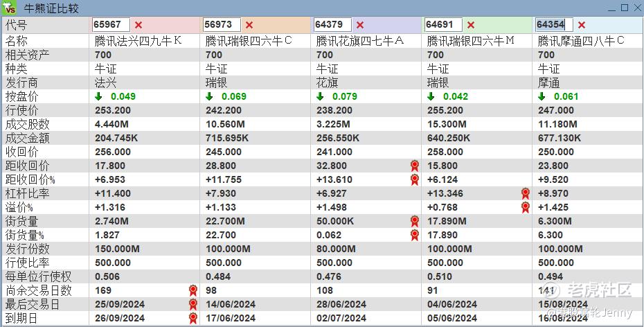Click issue size 150.000M
This screenshot has height=327, width=644.
coord(117,249)
